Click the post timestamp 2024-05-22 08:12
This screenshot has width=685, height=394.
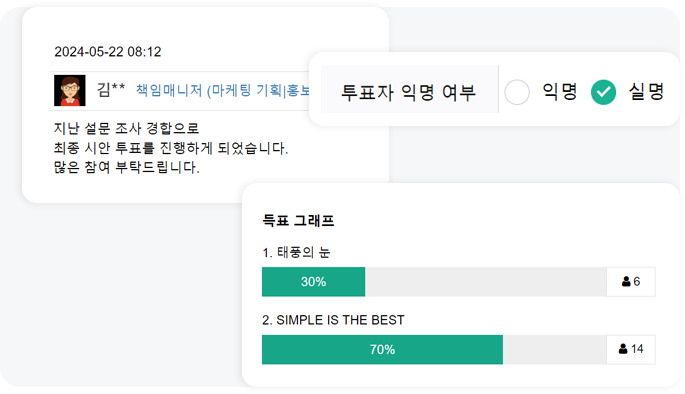pyautogui.click(x=107, y=52)
